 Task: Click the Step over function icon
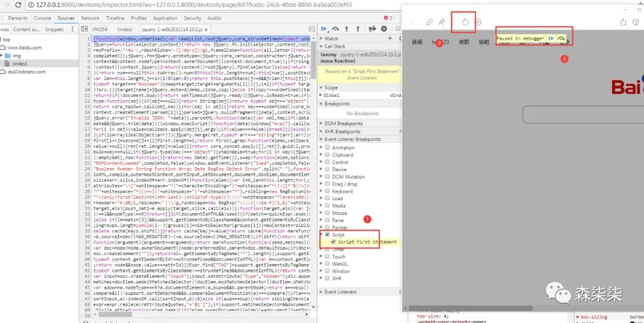coord(336,29)
